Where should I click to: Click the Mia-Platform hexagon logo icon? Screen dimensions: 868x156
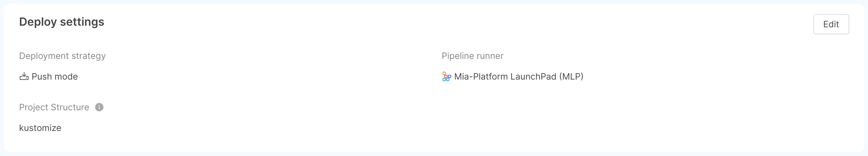[446, 76]
